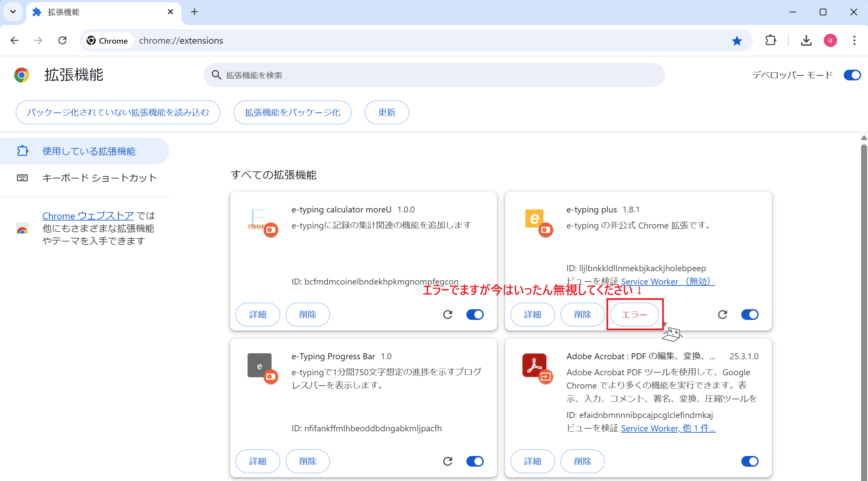
Task: Click パッケージ化されていない拡張機能を読み込む button
Action: [118, 112]
